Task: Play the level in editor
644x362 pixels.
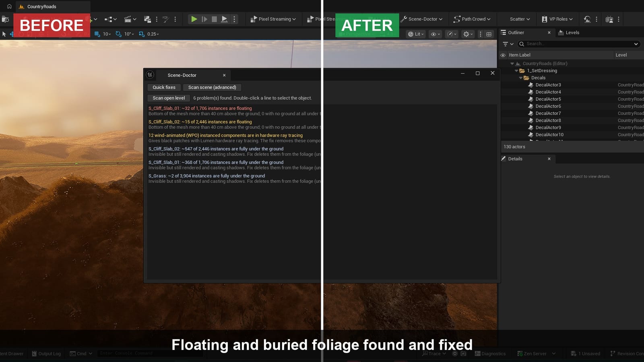Action: (194, 19)
